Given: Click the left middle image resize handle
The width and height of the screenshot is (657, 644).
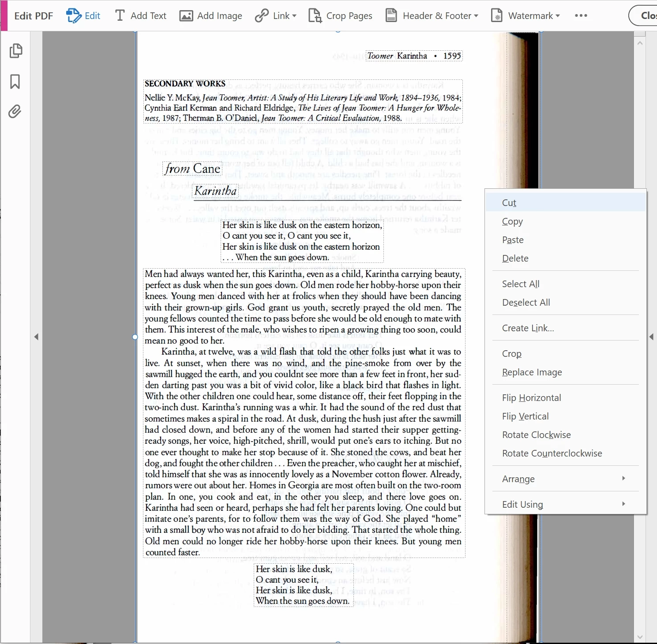Looking at the screenshot, I should (135, 337).
